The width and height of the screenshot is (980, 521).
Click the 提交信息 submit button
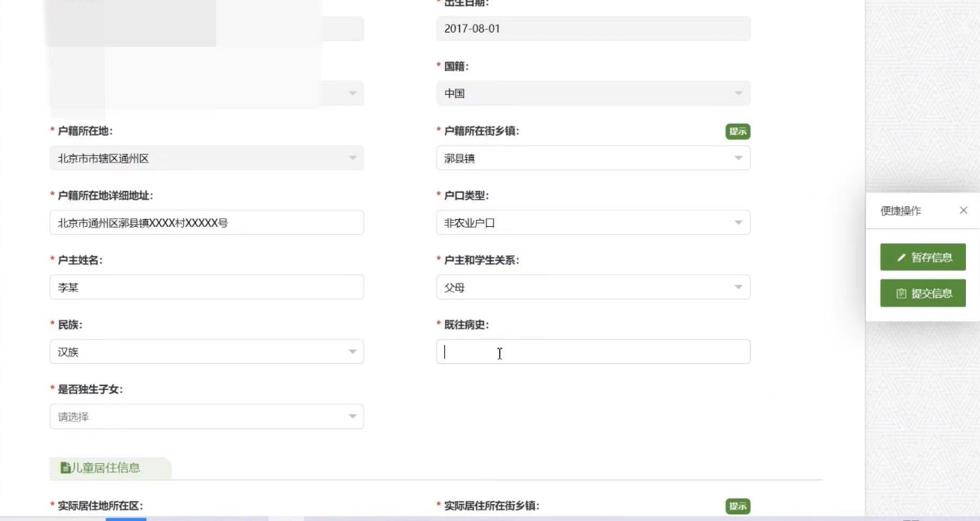tap(923, 293)
